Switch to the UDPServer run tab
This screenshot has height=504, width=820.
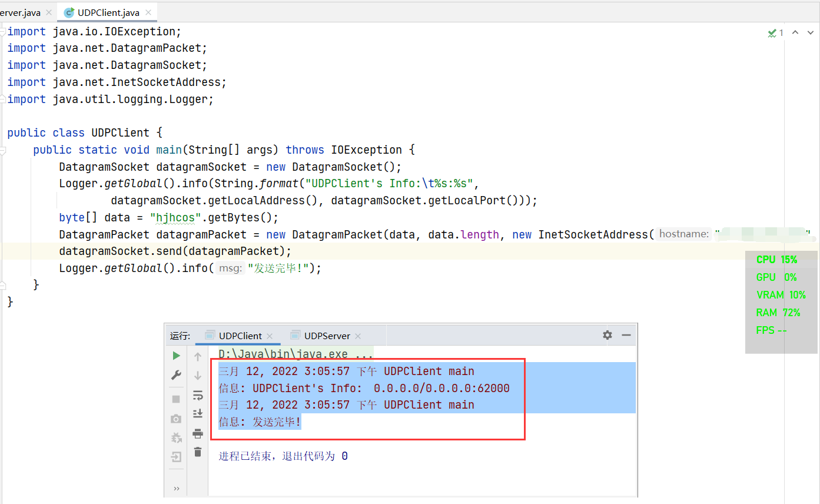(x=327, y=336)
